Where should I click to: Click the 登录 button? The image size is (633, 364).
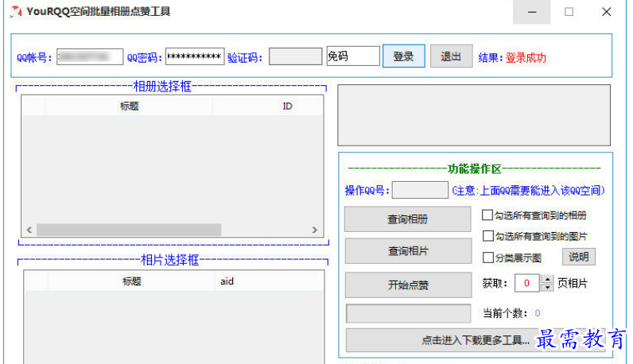click(404, 56)
